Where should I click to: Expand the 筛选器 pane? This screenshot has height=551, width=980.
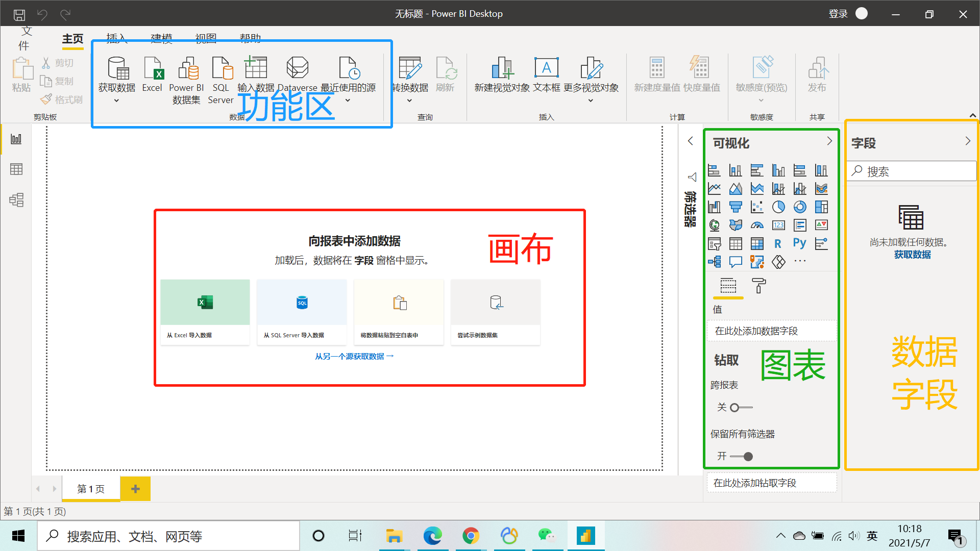[x=691, y=141]
